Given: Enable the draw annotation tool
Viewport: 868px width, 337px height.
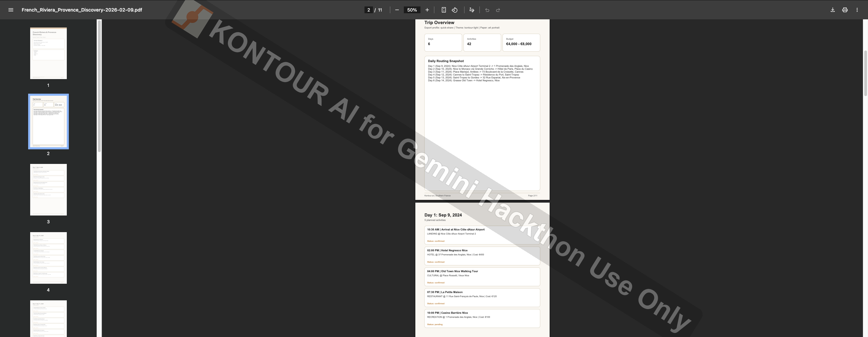Looking at the screenshot, I should [x=472, y=10].
